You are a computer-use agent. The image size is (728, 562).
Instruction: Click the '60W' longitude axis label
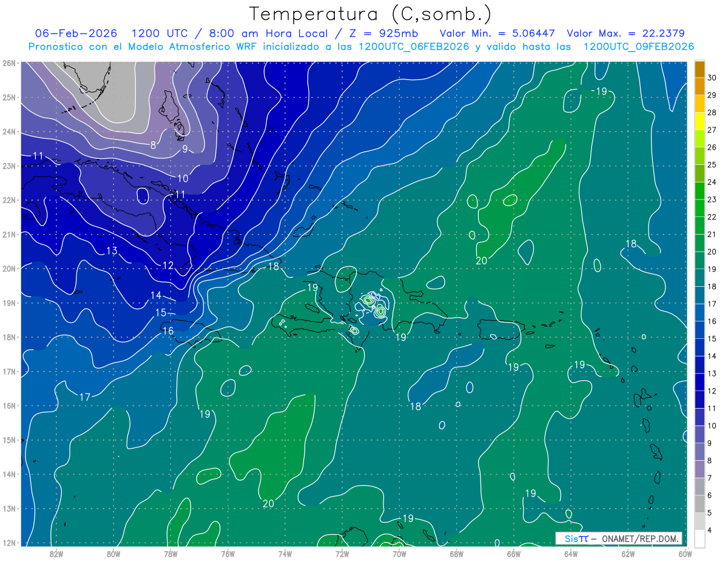pyautogui.click(x=685, y=554)
